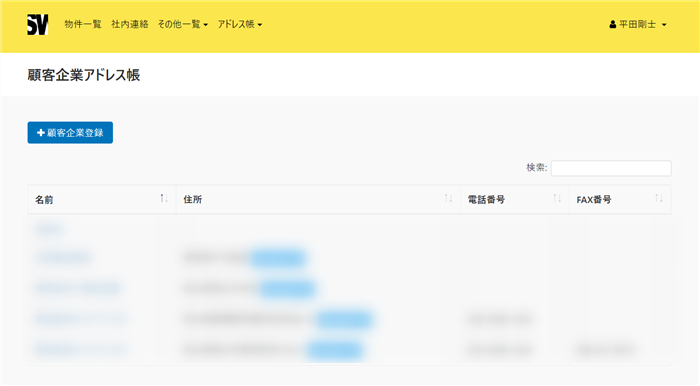Open the 平田剛士 user account menu

(638, 25)
